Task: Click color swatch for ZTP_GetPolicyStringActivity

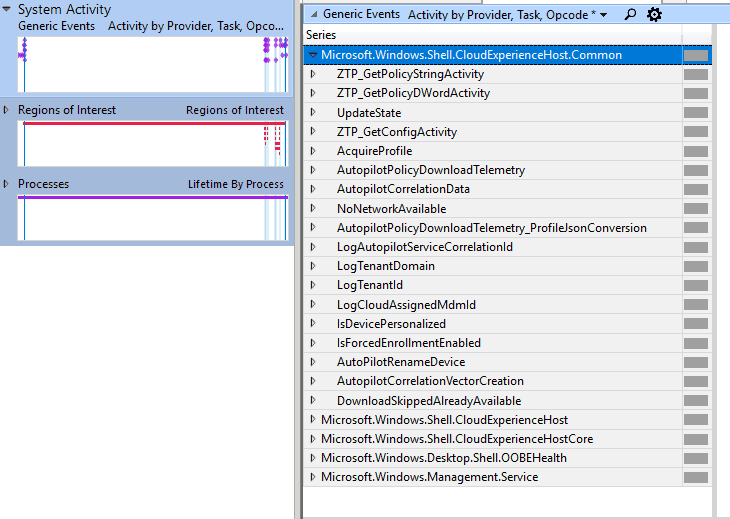Action: point(696,74)
